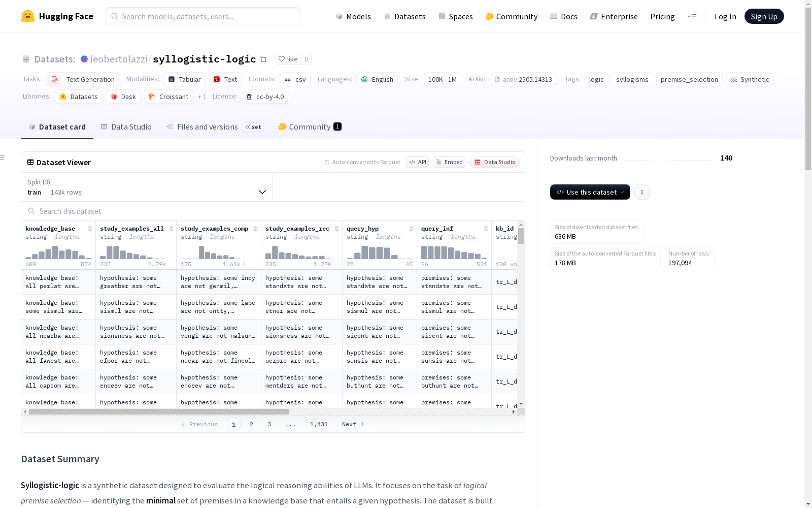Jump to last page 1,431
Screen dimensions: 812x508
[319, 424]
